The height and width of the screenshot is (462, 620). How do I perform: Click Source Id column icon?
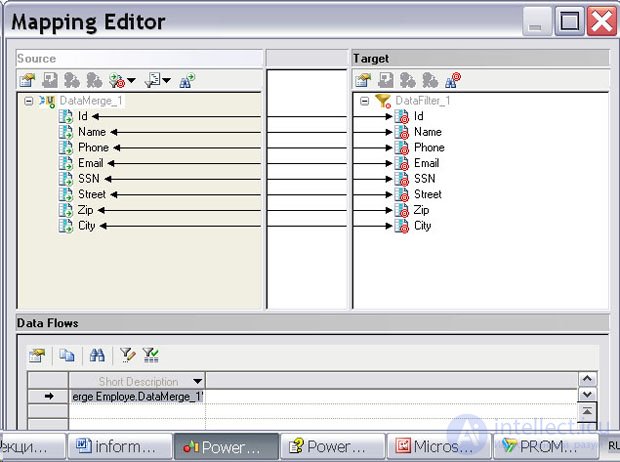(x=66, y=116)
